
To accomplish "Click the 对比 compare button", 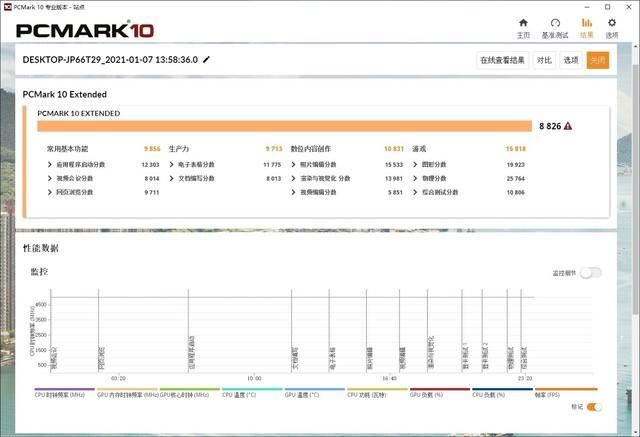I will [544, 60].
